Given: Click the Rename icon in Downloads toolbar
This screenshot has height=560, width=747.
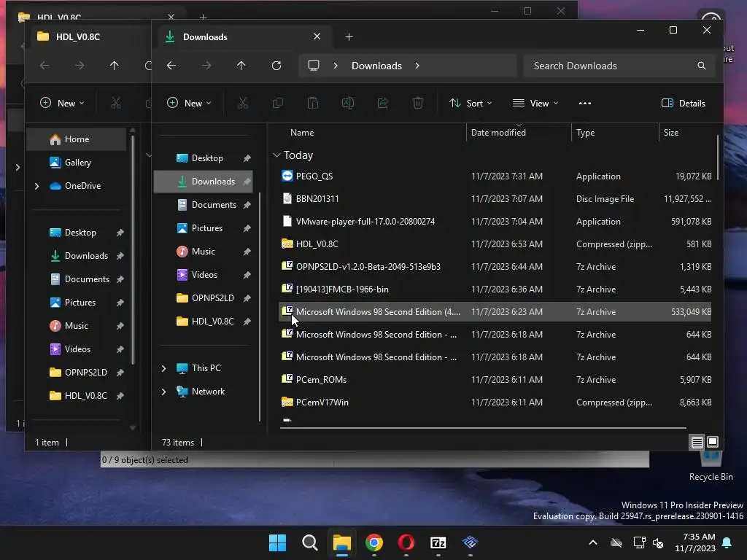Looking at the screenshot, I should click(348, 103).
